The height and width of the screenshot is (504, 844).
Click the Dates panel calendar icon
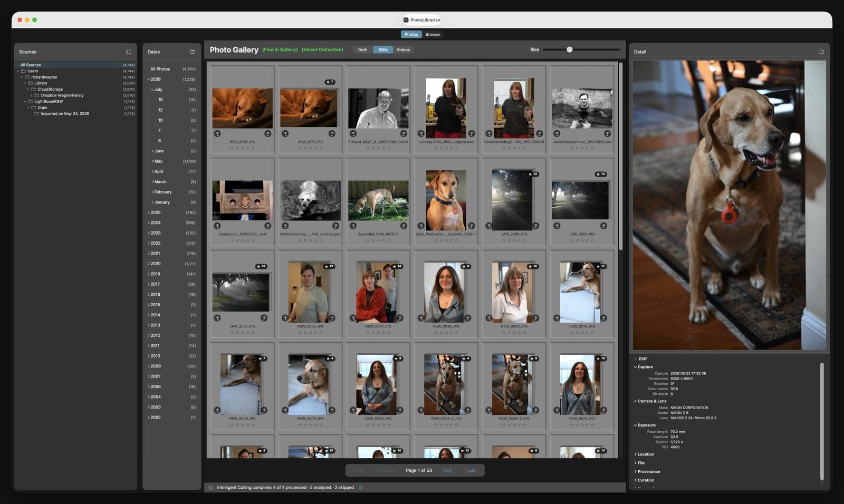pos(193,52)
